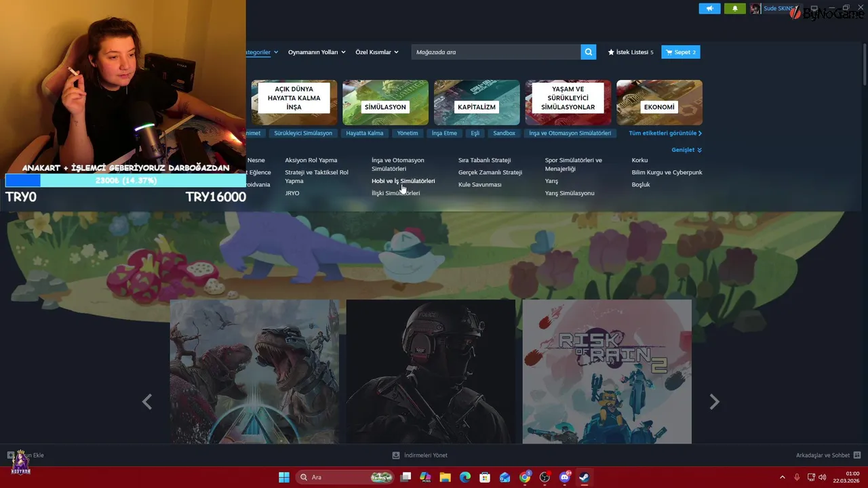Open the police officer game capsule
This screenshot has width=868, height=488.
[x=431, y=371]
